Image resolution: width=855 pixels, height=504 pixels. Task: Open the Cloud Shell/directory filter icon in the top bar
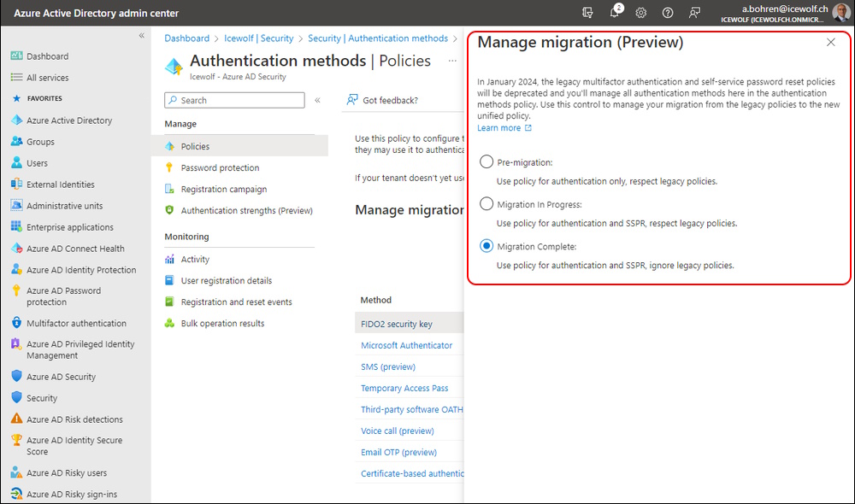pos(587,13)
